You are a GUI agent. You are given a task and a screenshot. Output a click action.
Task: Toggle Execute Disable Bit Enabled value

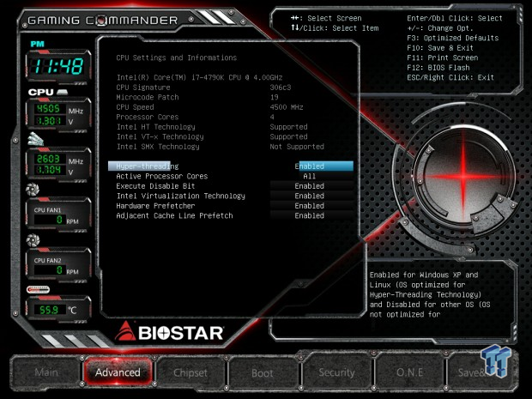(x=310, y=186)
